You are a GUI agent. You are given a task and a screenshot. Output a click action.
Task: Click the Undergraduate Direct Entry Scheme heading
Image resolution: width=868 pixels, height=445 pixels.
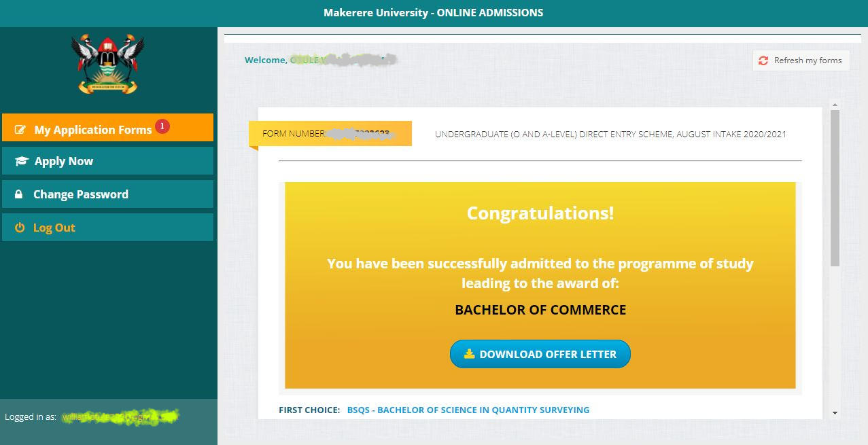coord(610,134)
